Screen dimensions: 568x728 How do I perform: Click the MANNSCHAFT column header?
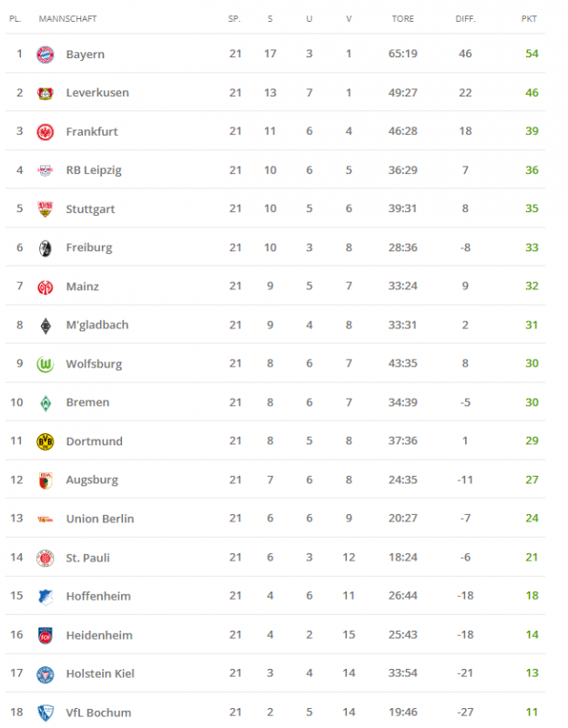67,18
